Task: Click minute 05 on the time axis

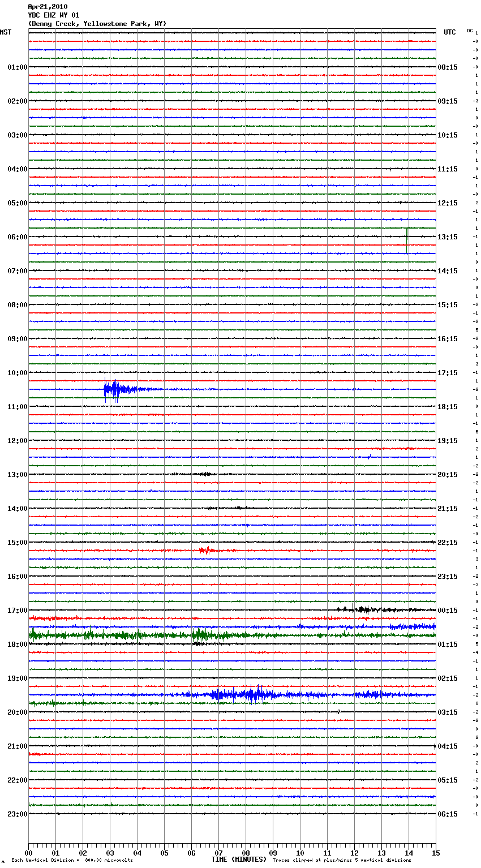Action: 164,853
